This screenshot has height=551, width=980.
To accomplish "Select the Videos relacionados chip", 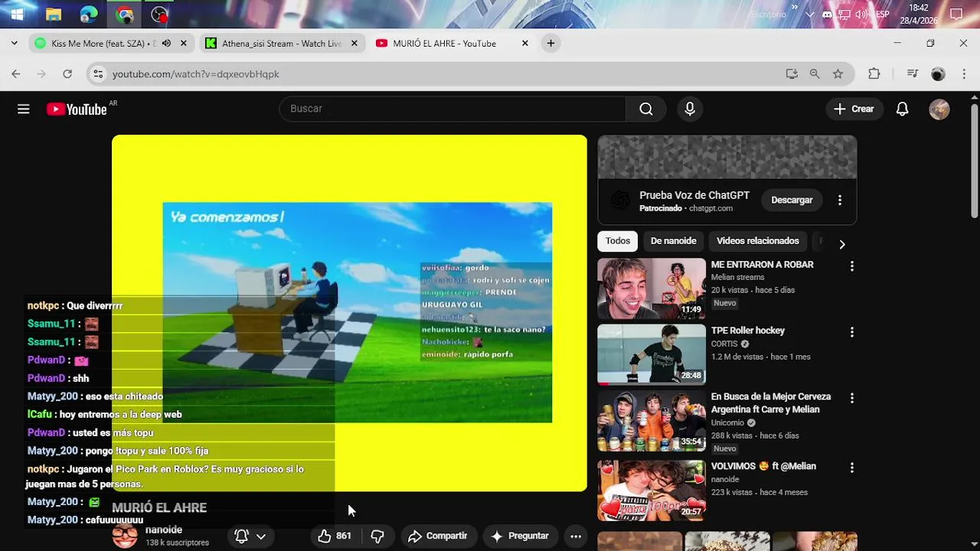I will [758, 241].
